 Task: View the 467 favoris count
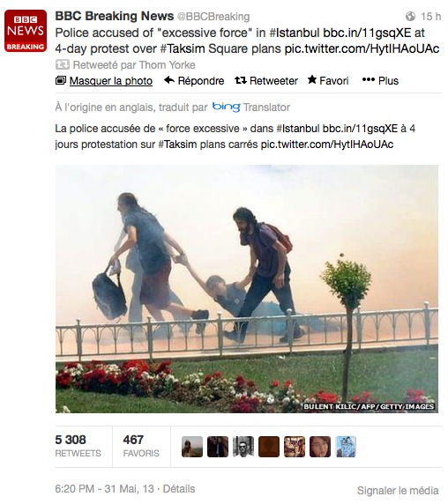pyautogui.click(x=141, y=446)
